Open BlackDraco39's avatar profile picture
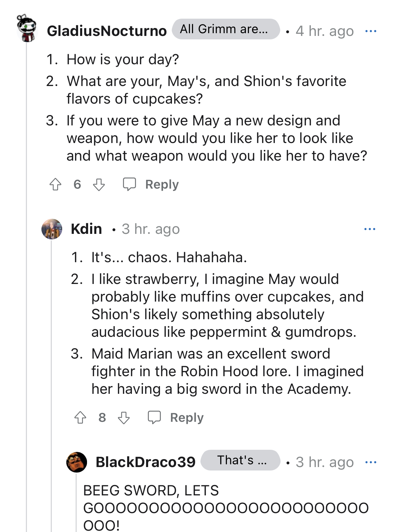The width and height of the screenshot is (404, 532). [x=77, y=462]
